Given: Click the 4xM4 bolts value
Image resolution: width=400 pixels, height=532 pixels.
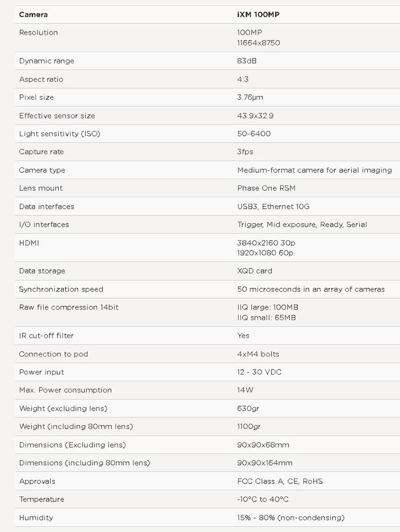Looking at the screenshot, I should pyautogui.click(x=258, y=354).
